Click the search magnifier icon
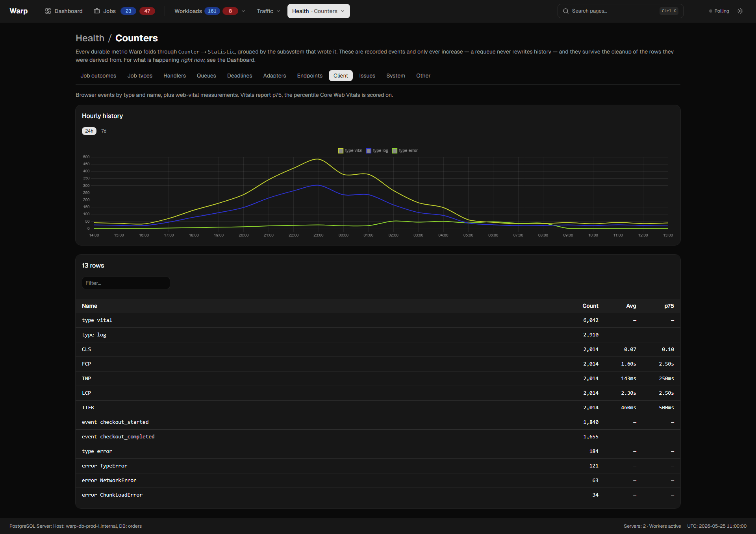 pos(566,11)
